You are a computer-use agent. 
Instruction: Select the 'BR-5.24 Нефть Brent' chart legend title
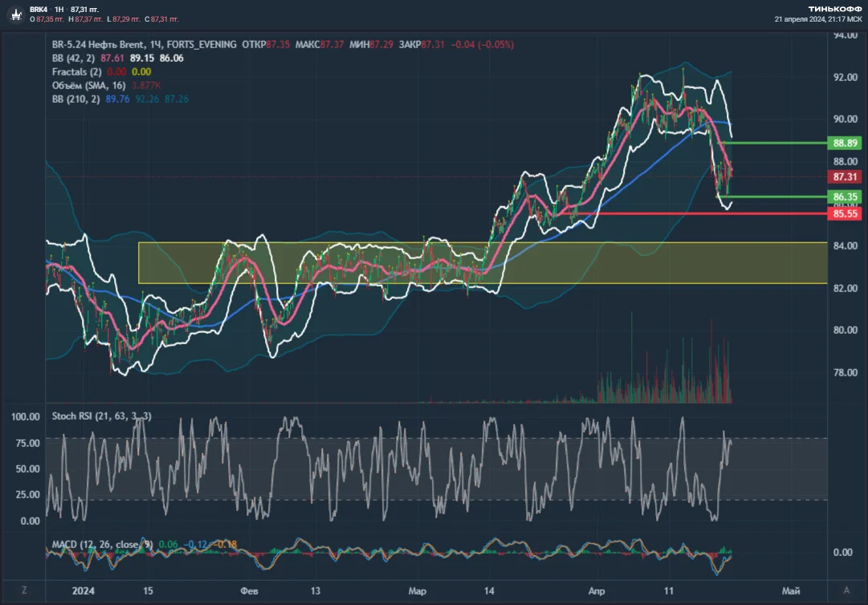click(x=99, y=44)
